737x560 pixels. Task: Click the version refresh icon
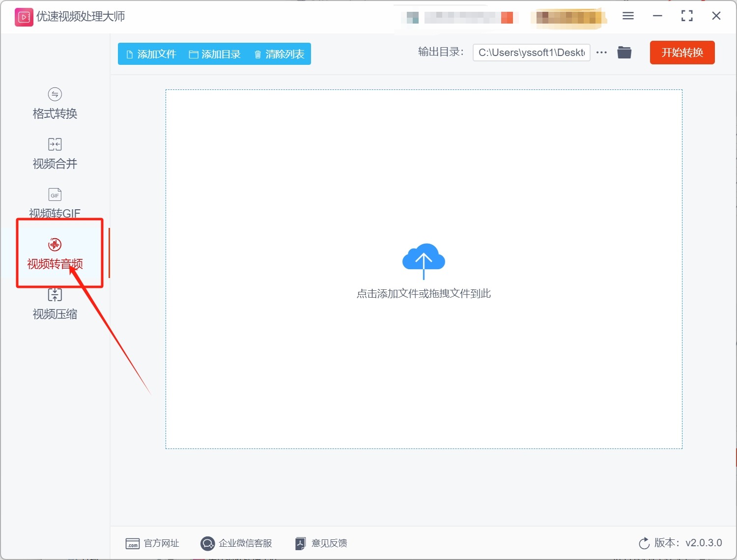click(644, 543)
